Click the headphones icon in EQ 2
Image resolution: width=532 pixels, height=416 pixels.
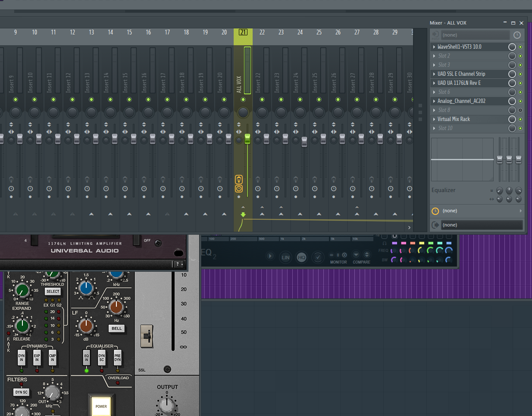pyautogui.click(x=385, y=243)
